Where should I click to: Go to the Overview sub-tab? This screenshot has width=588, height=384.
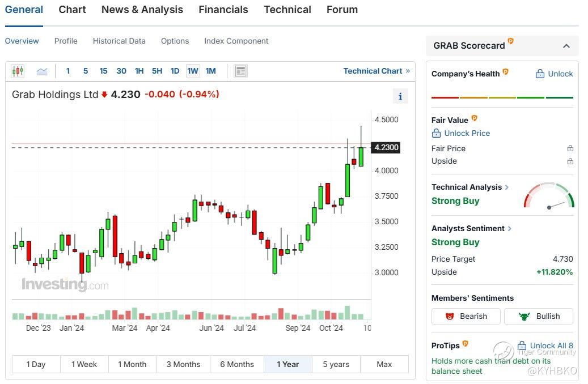coord(22,41)
